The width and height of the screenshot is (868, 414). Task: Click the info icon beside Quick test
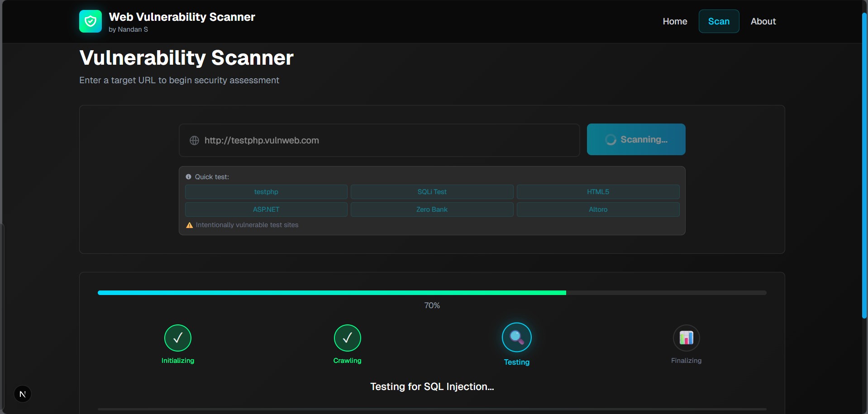(188, 177)
